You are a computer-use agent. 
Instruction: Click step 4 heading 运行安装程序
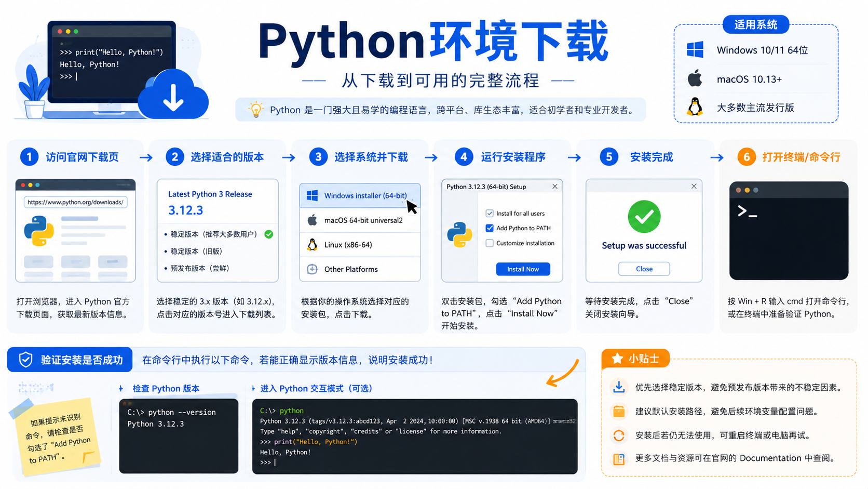(x=513, y=157)
